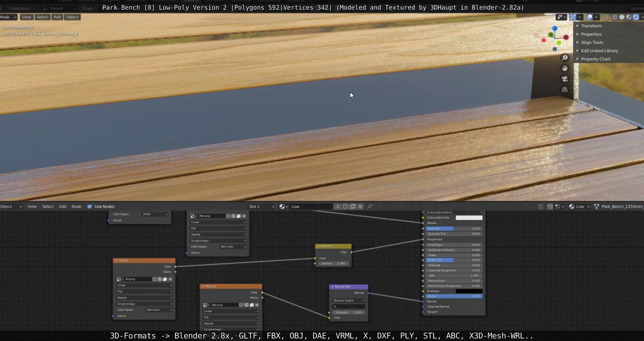The width and height of the screenshot is (644, 341).
Task: Click fake user shield for Low material
Action: click(x=345, y=206)
